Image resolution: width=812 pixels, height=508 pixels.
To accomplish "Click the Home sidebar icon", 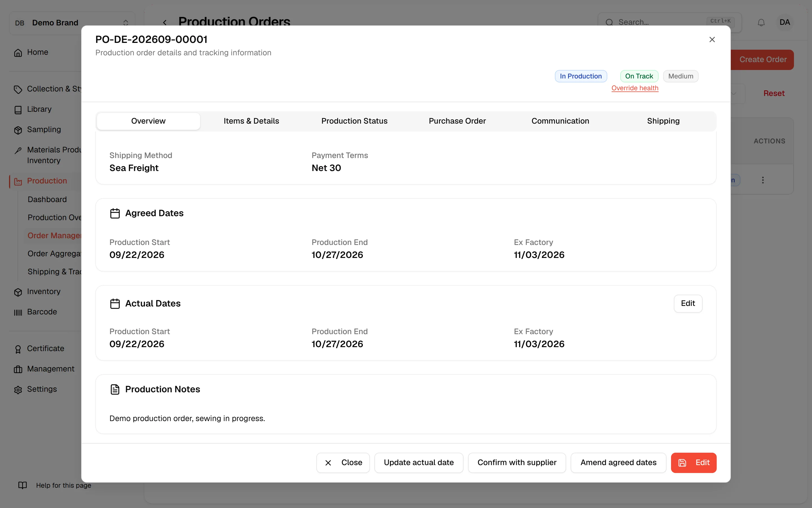I will pyautogui.click(x=18, y=53).
